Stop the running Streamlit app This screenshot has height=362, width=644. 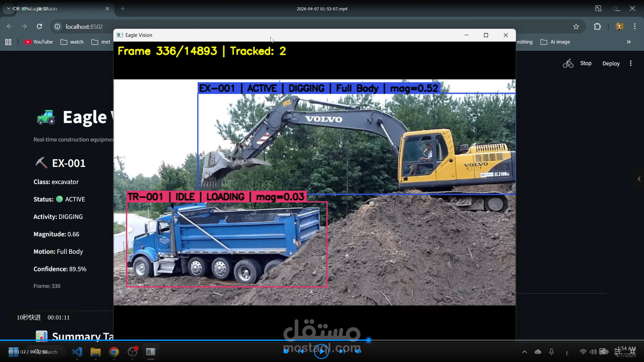point(586,63)
